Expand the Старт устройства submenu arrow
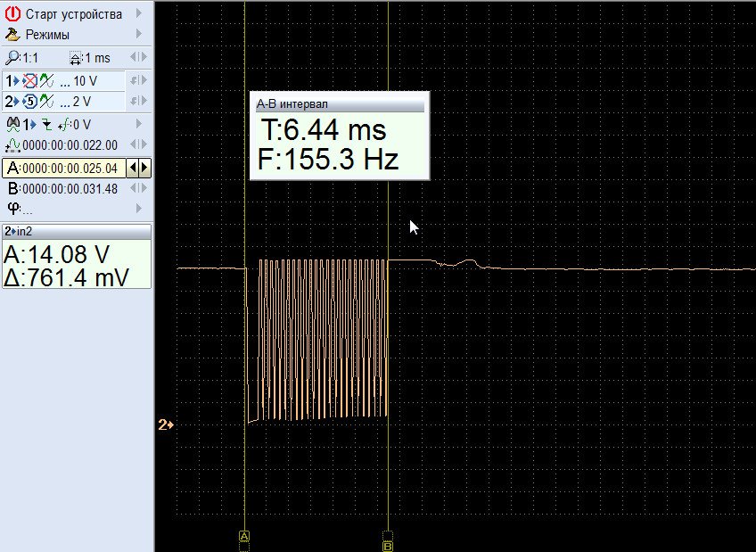 click(139, 14)
